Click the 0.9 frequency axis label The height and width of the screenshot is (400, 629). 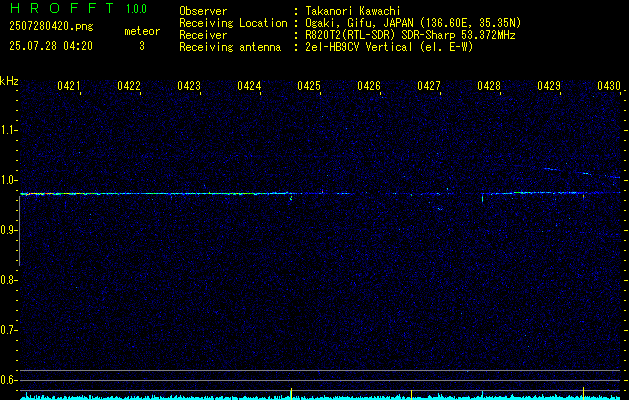(8, 230)
